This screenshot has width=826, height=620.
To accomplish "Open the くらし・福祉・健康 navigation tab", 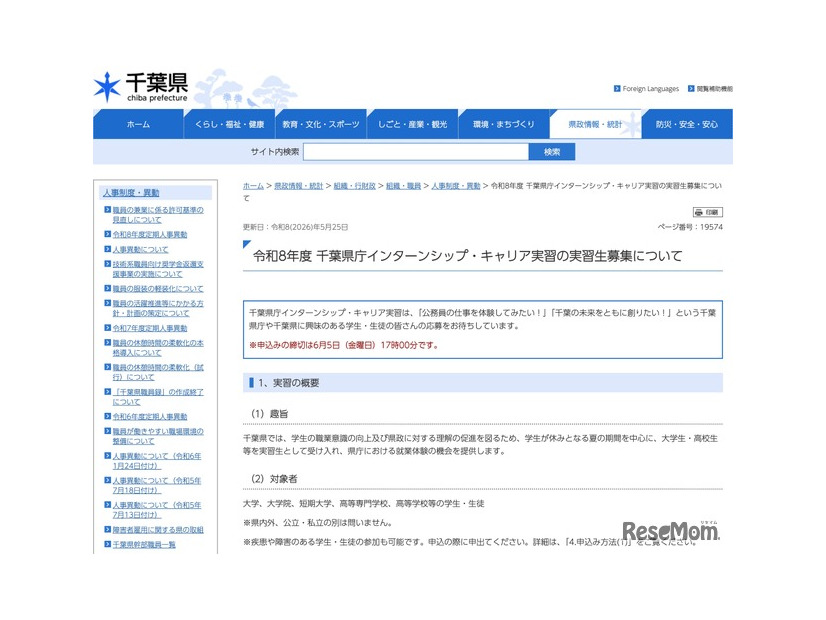I will click(x=229, y=124).
